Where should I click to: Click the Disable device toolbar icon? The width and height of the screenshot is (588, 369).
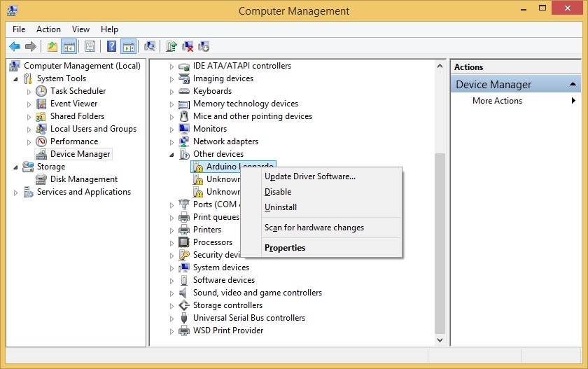204,47
